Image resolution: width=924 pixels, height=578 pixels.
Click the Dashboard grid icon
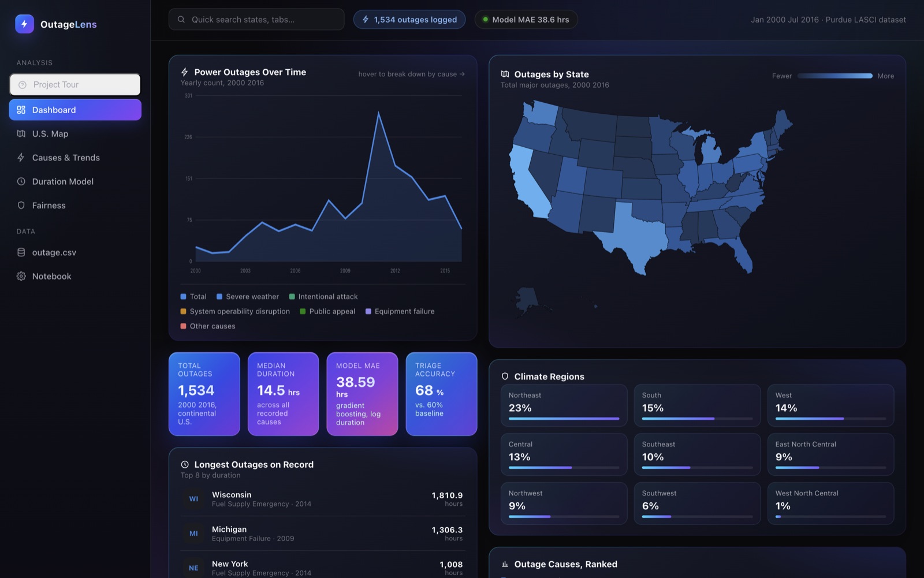21,110
